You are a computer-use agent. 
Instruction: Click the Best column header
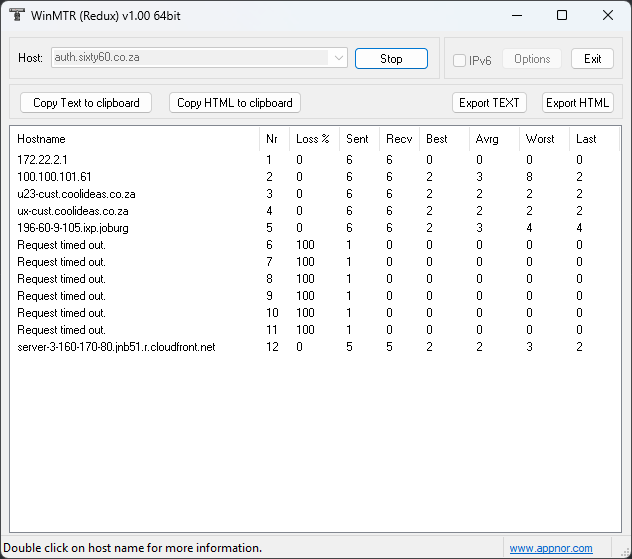click(445, 139)
